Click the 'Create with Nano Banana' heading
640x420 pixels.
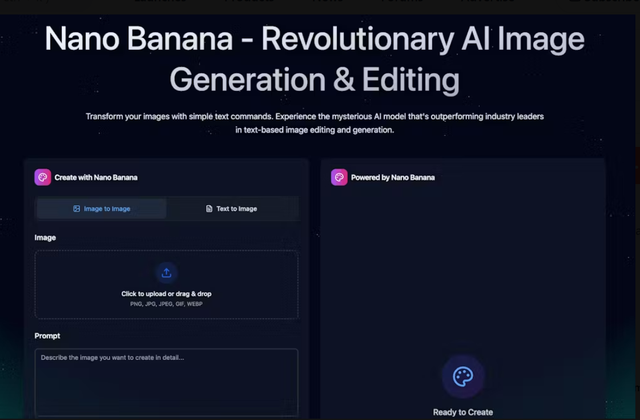point(96,177)
